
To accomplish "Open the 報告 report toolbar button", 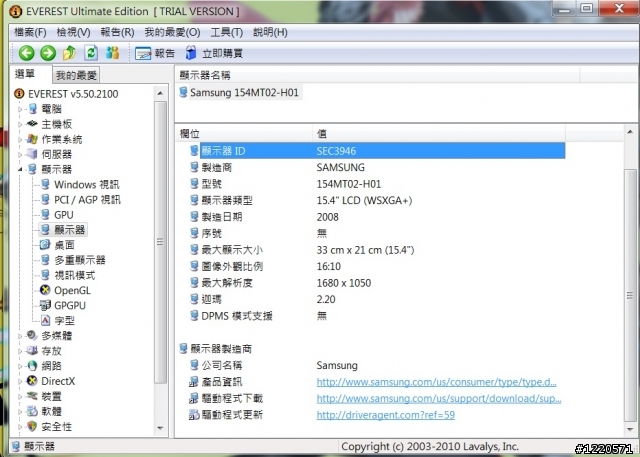I will click(155, 53).
